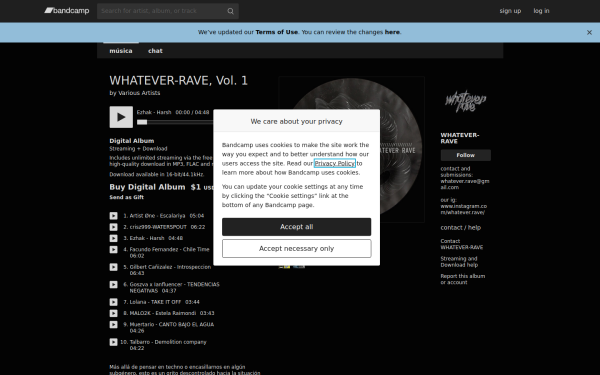Image resolution: width=600 pixels, height=375 pixels.
Task: Click the Bandcamp logo
Action: coord(67,11)
